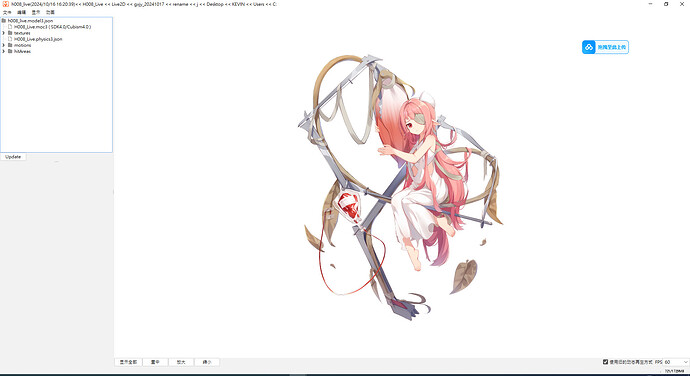This screenshot has height=376, width=690.
Task: Click the file icon next to H008_Live.physics3.json
Action: coord(10,39)
